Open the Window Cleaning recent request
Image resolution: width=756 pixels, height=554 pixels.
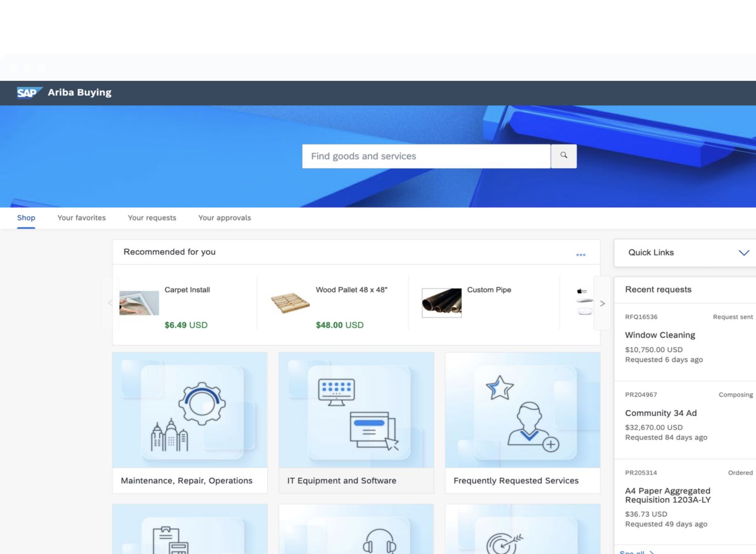pos(660,335)
